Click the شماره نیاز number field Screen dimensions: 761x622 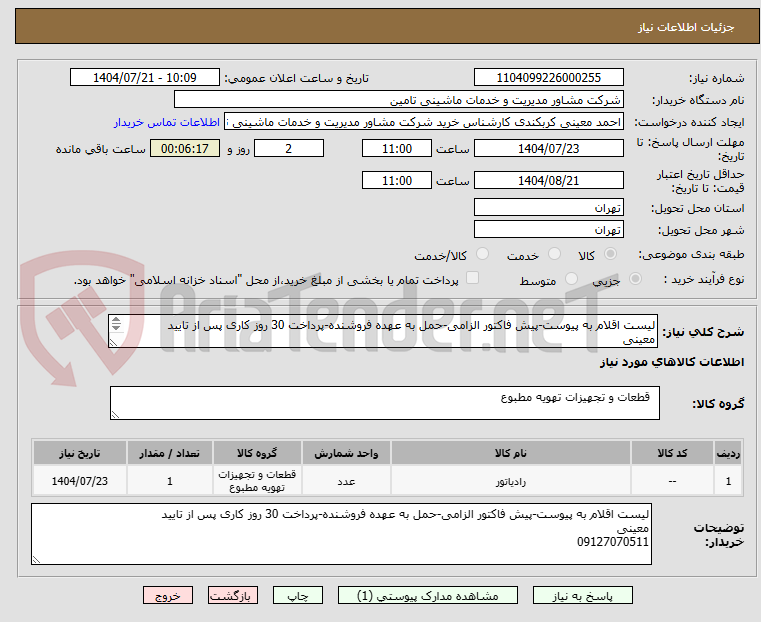(548, 78)
